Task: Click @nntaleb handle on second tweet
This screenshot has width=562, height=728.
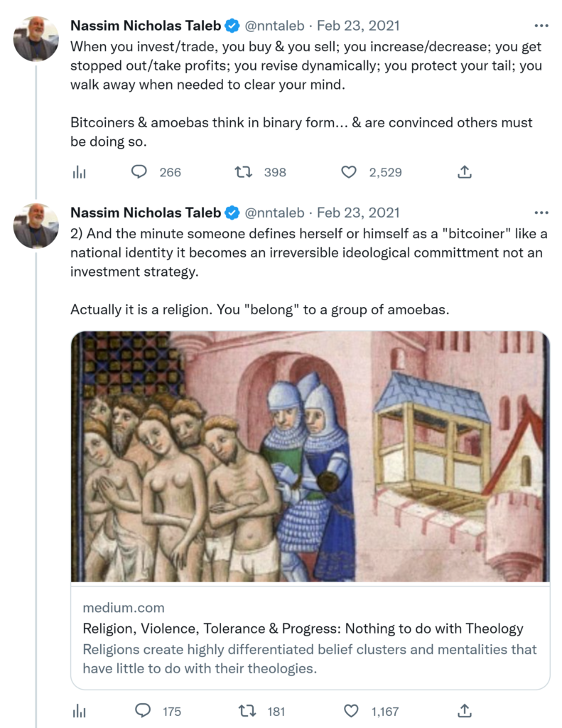Action: (274, 213)
